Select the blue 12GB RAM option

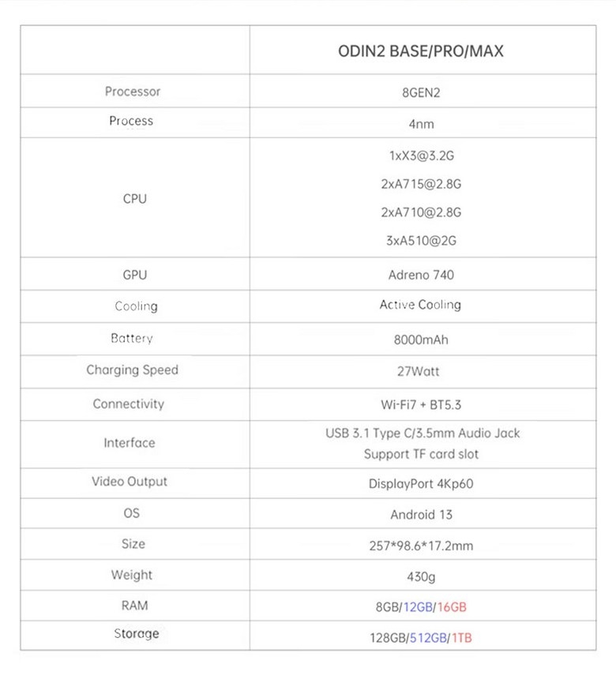(x=419, y=607)
